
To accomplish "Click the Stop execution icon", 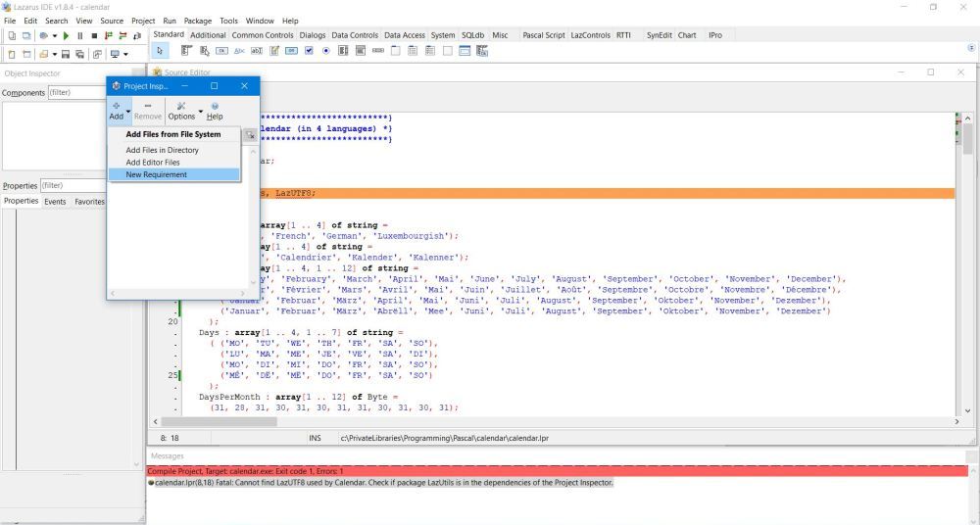I will point(94,35).
